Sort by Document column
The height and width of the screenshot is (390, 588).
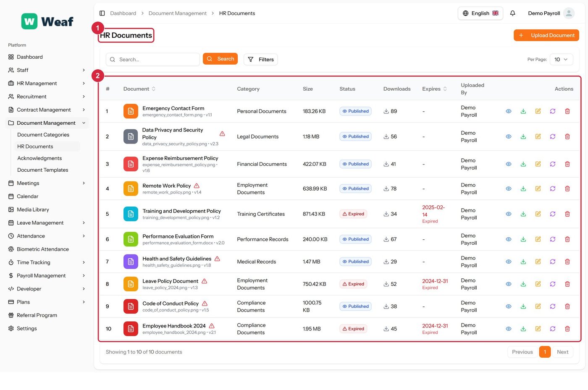139,89
